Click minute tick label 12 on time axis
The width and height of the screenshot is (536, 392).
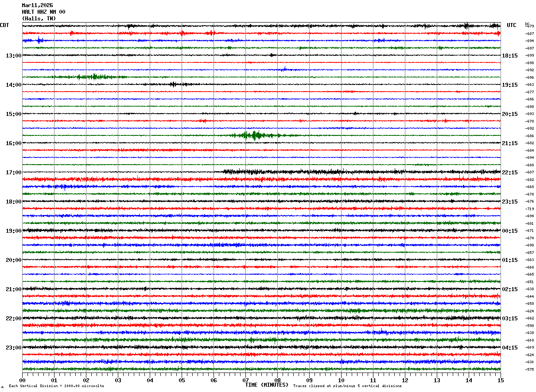click(405, 380)
